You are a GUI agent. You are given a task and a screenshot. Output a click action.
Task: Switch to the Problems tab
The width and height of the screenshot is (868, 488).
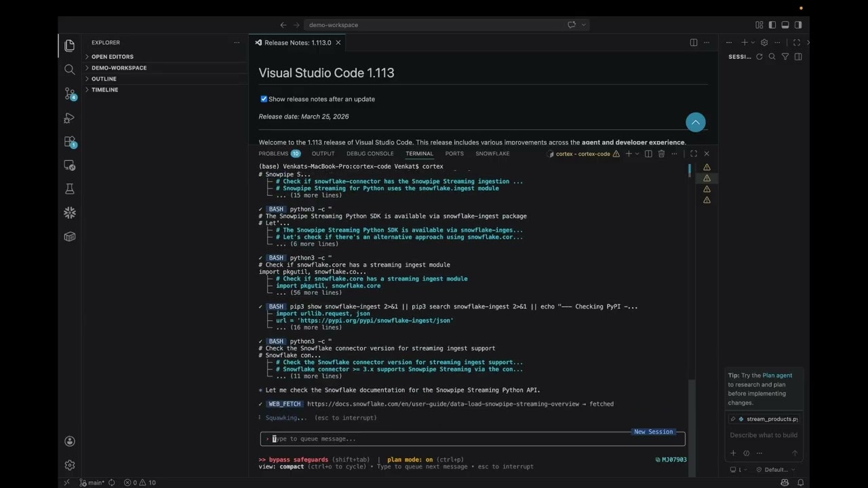[x=279, y=154]
